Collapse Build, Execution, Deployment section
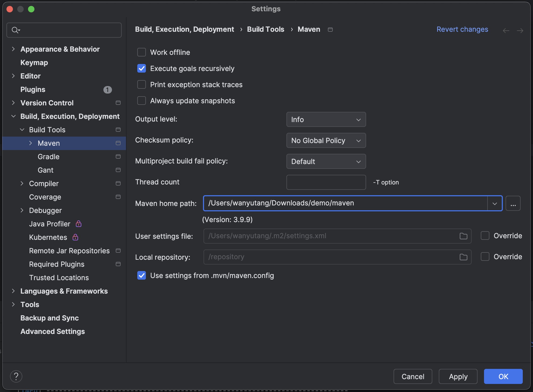Screen dimensions: 533x392 [13, 116]
